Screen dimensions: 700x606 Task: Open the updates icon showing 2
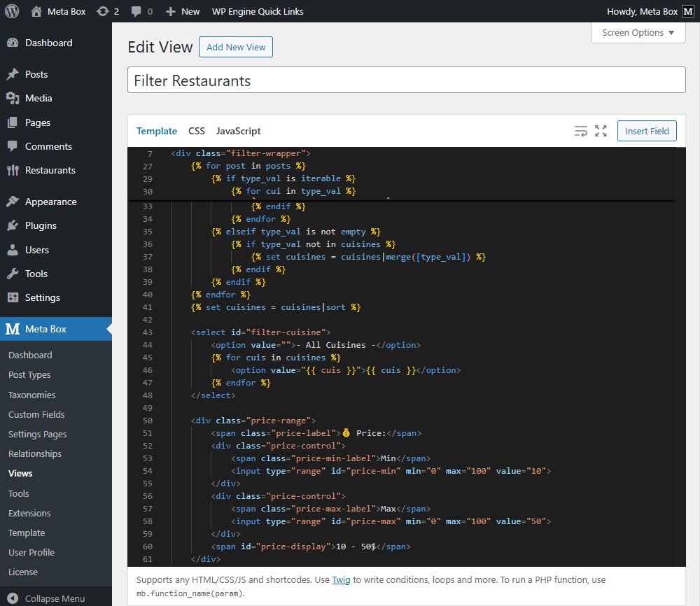click(104, 11)
